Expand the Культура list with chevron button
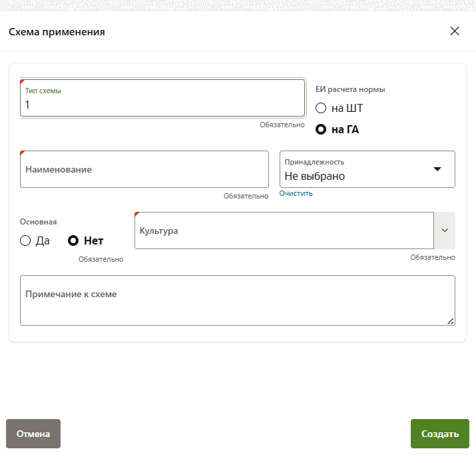476x463 pixels. [445, 231]
